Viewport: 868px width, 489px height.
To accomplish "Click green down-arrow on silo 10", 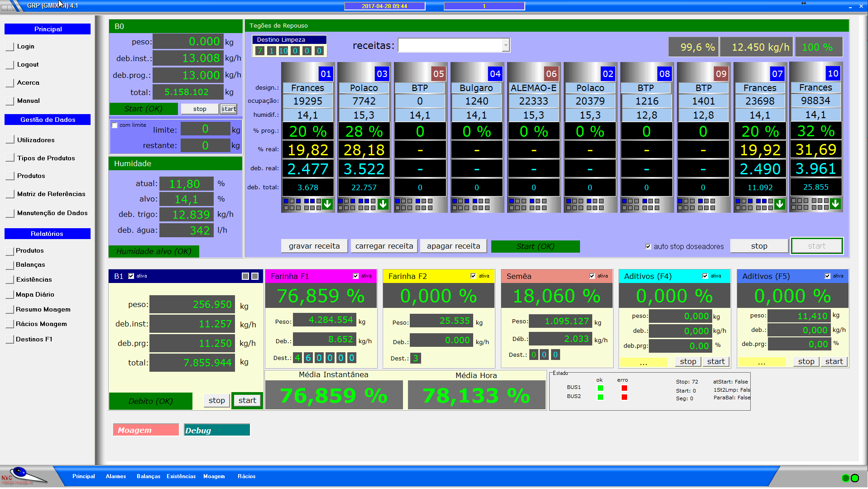I will tap(835, 204).
